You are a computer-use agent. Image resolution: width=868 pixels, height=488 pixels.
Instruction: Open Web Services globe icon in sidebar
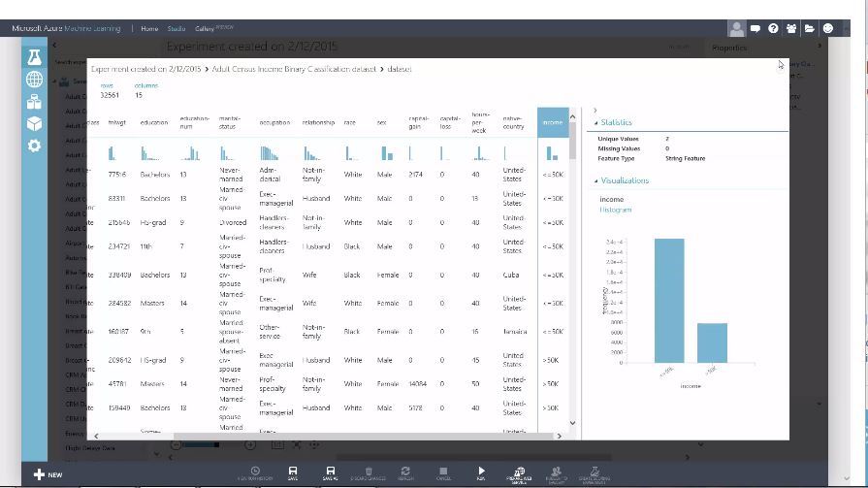pyautogui.click(x=34, y=80)
